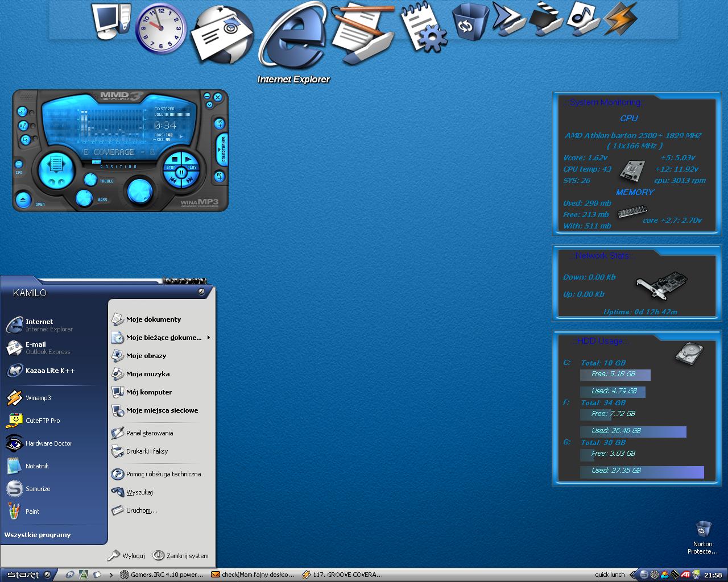728x582 pixels.
Task: Click the double-arrow dock icon
Action: [x=508, y=18]
